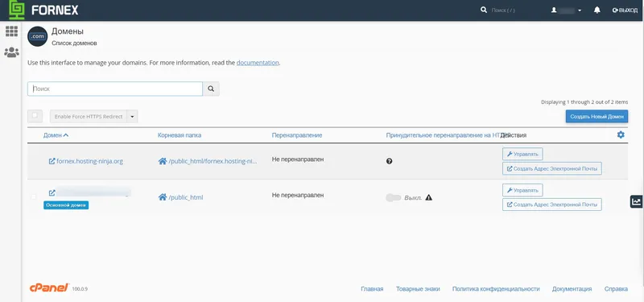Open the user manager people icon

pyautogui.click(x=11, y=52)
